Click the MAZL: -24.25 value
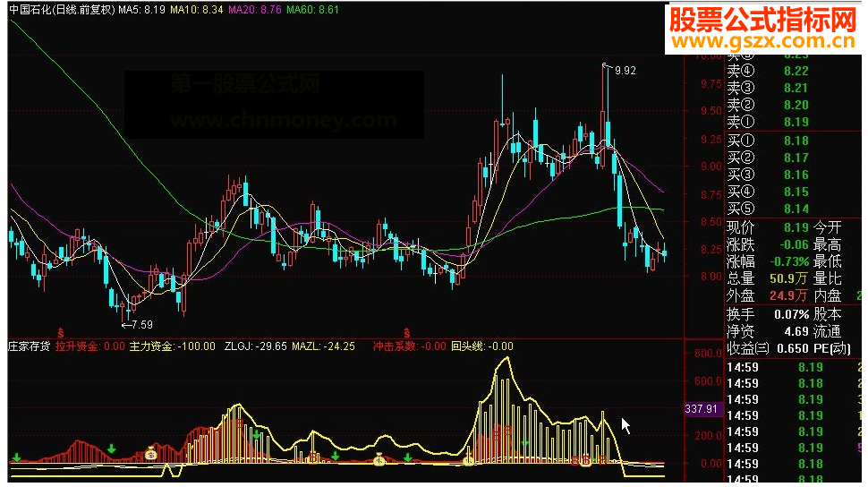 pos(323,346)
